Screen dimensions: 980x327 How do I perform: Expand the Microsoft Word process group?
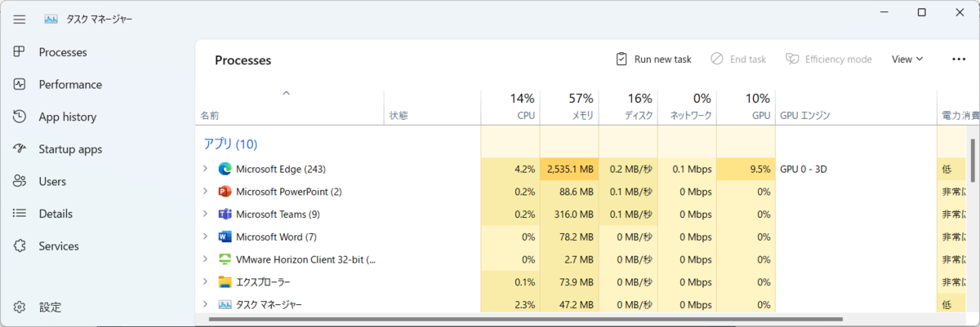tap(206, 236)
